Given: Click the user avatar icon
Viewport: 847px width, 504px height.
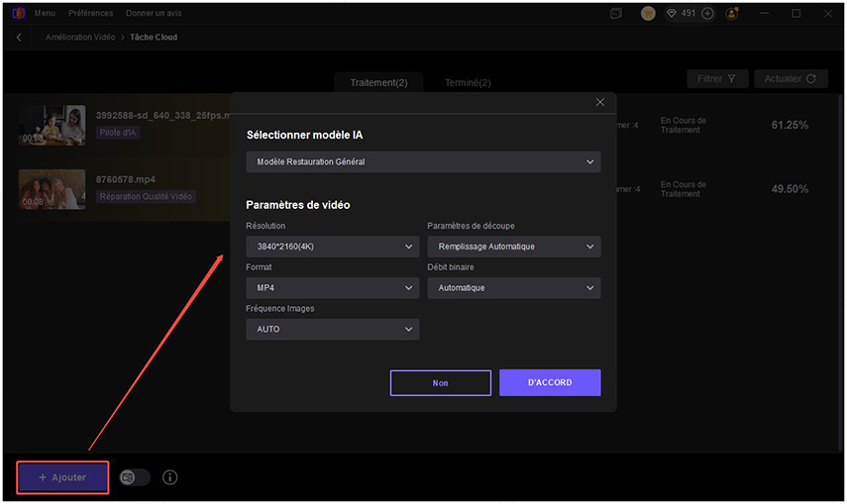Looking at the screenshot, I should tap(648, 14).
